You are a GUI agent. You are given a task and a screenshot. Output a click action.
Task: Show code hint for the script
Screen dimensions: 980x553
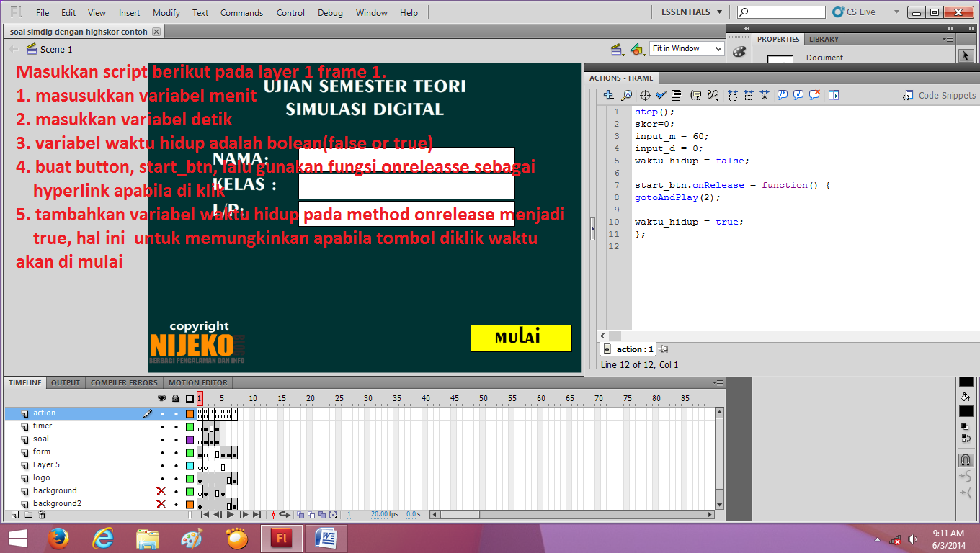[x=696, y=94]
